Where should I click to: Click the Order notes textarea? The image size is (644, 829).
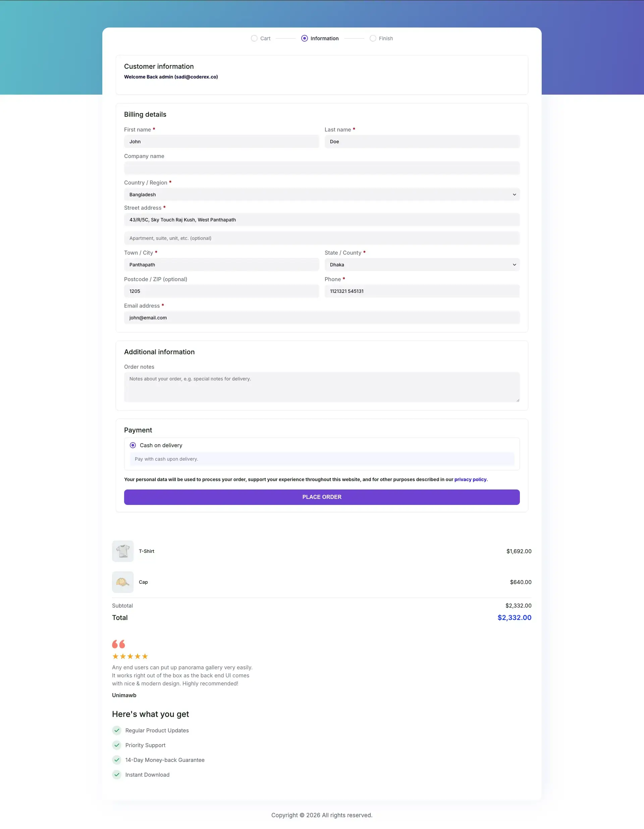321,387
